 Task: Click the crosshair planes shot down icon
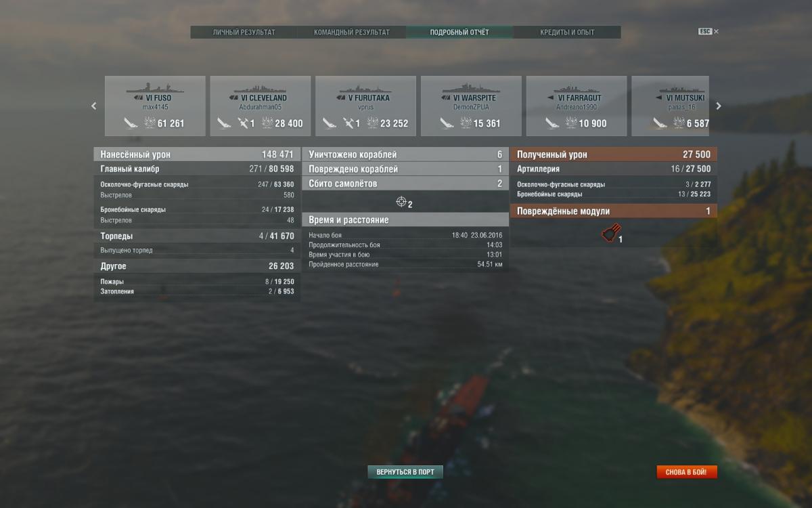coord(401,202)
